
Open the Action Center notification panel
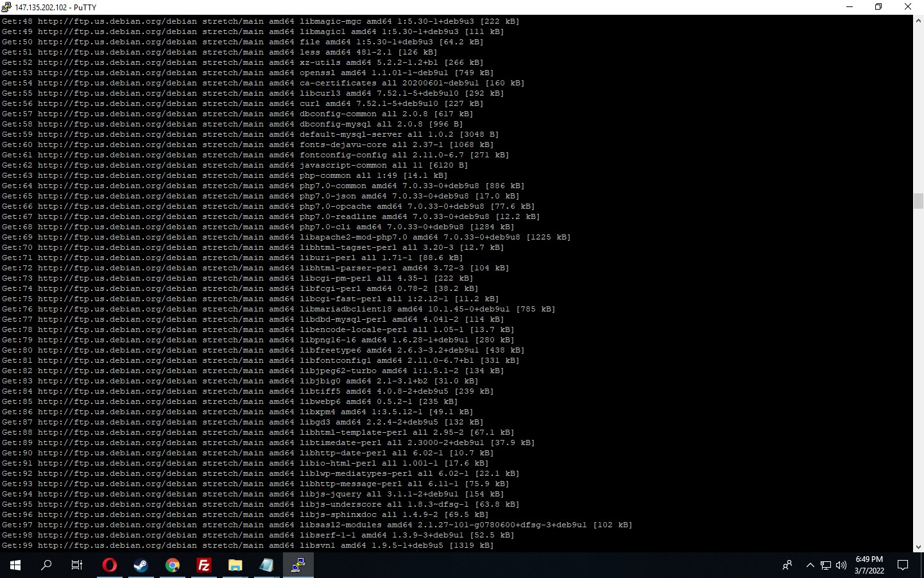coord(903,565)
